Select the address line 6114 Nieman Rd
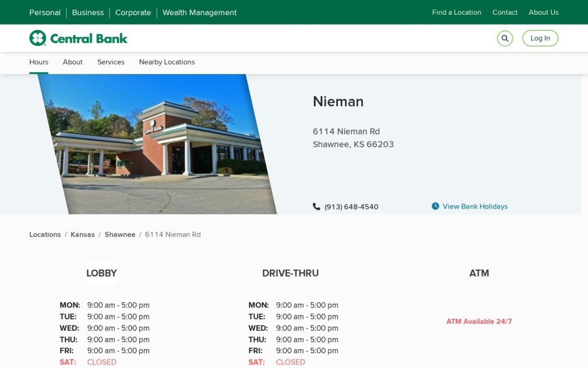The height and width of the screenshot is (368, 588). (x=346, y=131)
